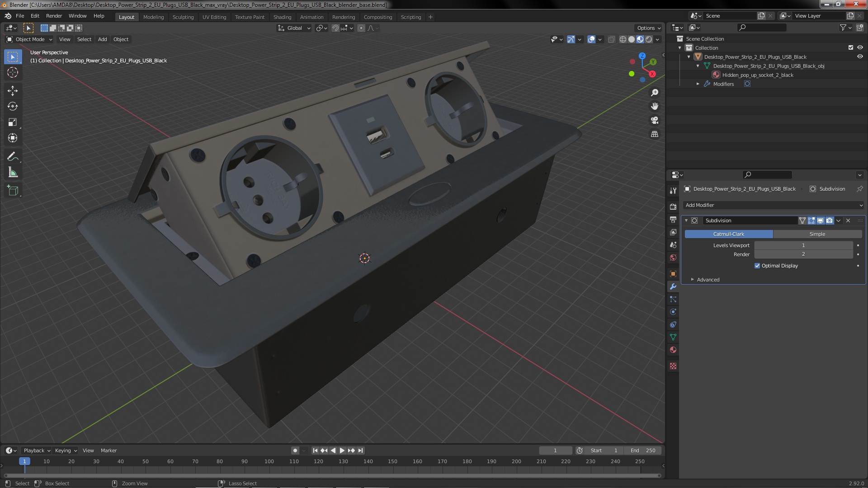
Task: Toggle Optimal Display checkbox
Action: 757,266
